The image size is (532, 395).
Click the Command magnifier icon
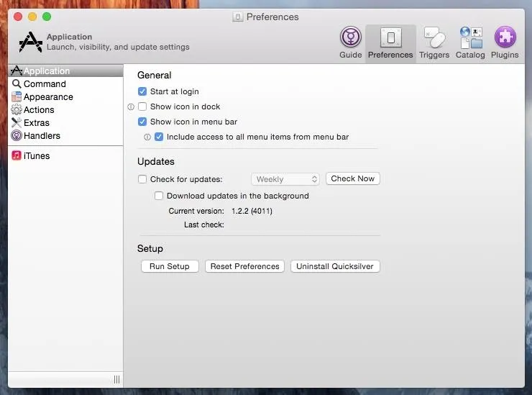coord(17,83)
